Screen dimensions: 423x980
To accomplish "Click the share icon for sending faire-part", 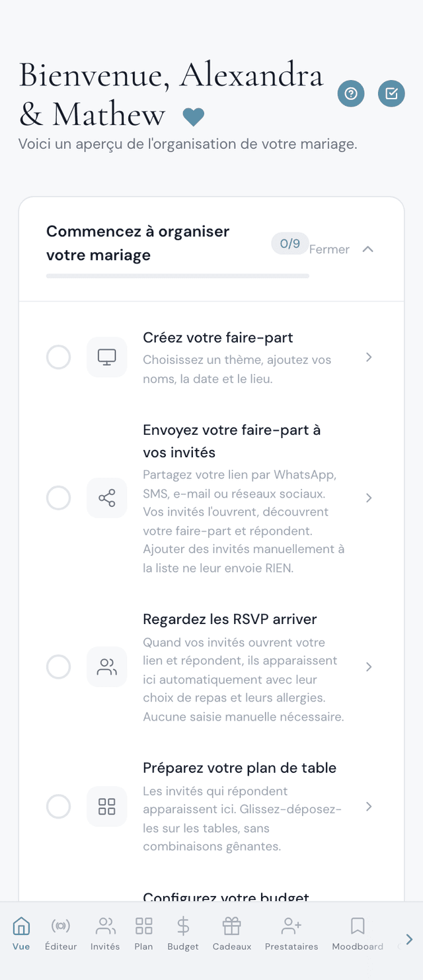I will [107, 498].
